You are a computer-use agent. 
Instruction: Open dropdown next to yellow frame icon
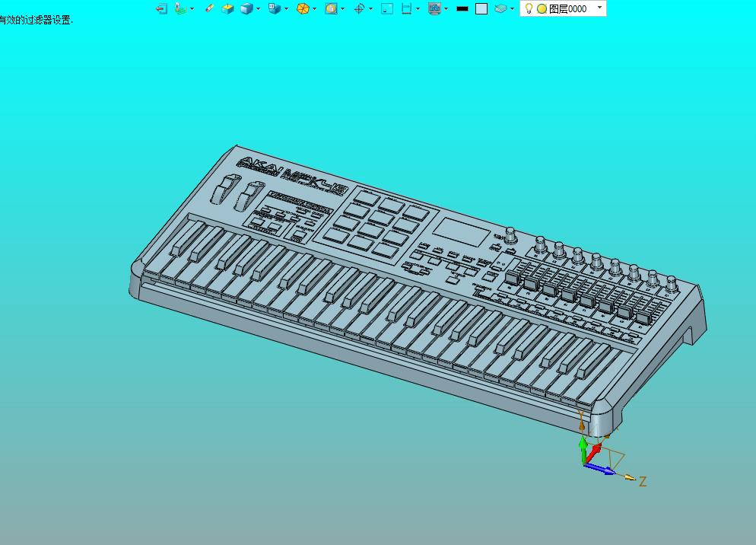click(x=342, y=8)
